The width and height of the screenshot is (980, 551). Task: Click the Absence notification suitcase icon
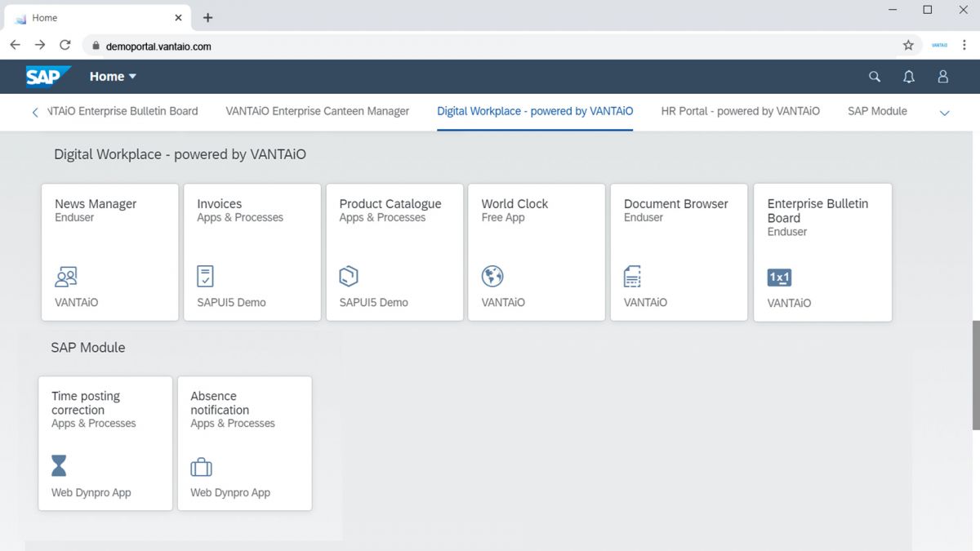tap(201, 467)
